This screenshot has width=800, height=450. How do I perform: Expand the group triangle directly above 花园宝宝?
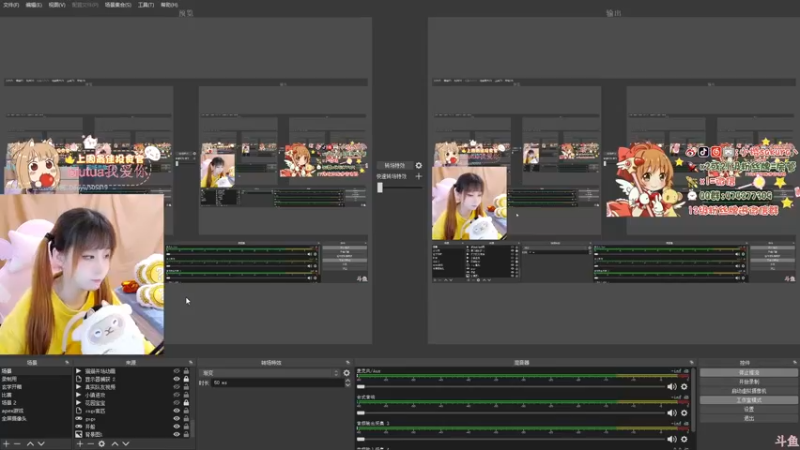[79, 395]
